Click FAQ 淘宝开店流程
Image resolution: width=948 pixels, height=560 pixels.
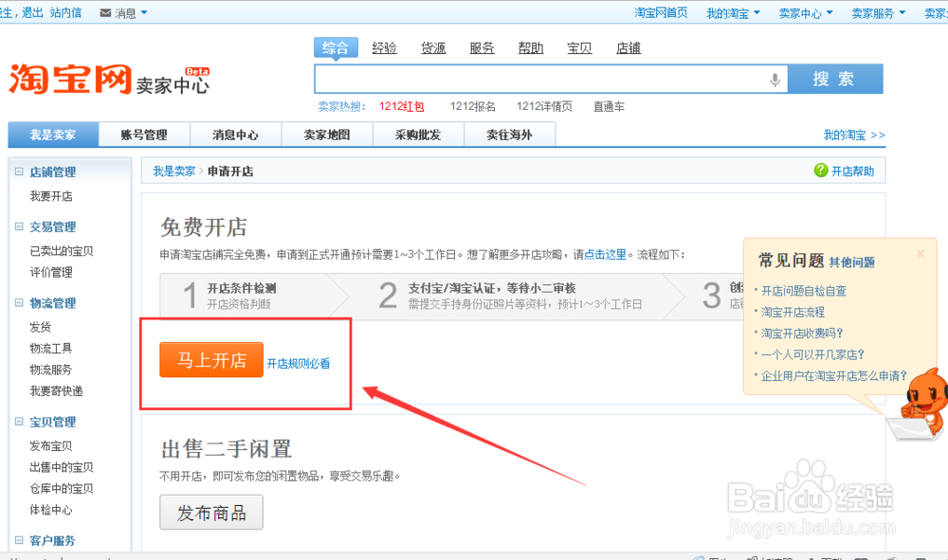tap(793, 312)
